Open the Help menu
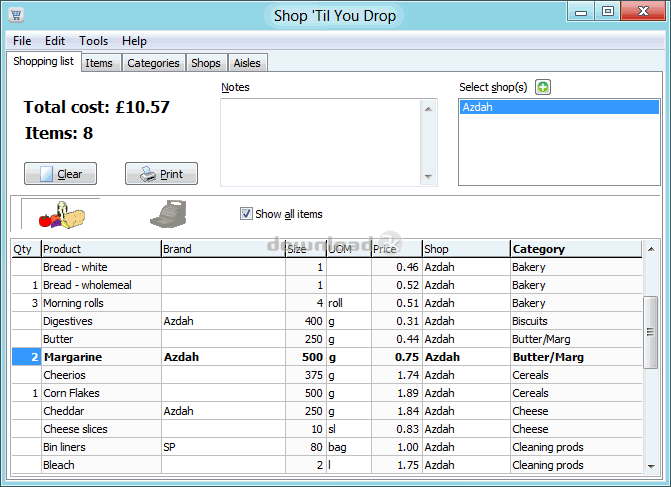The width and height of the screenshot is (671, 487). tap(134, 41)
